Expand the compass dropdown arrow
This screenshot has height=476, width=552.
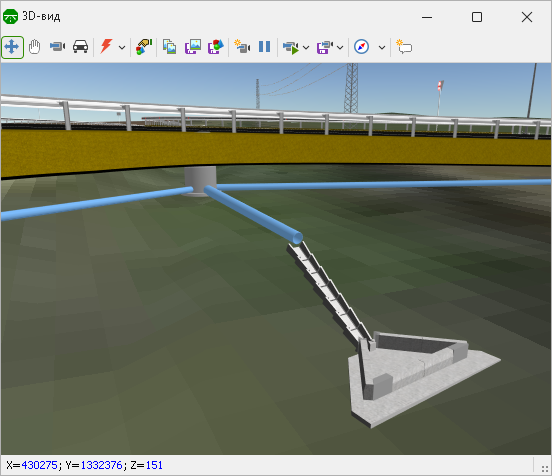[382, 47]
